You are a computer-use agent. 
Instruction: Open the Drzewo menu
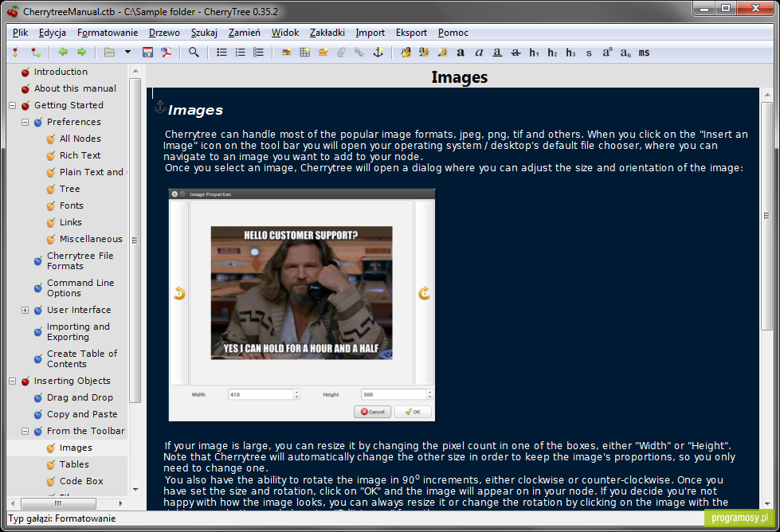click(x=164, y=33)
